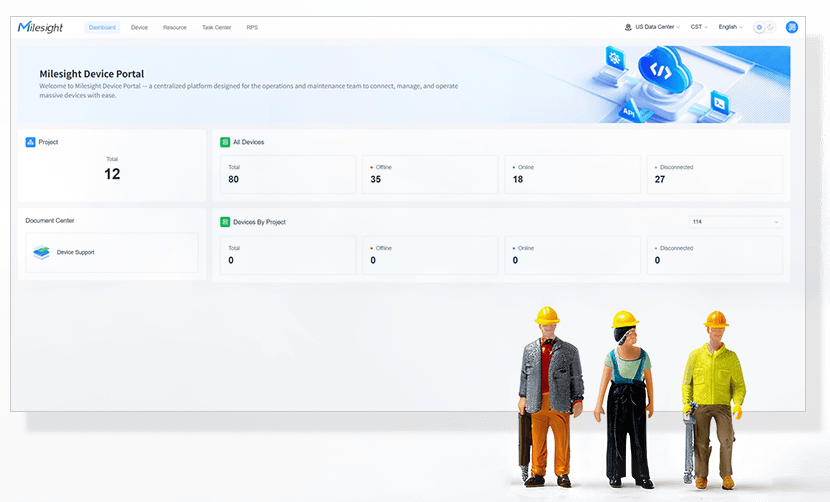Click the data center server icon
830x502 pixels.
[x=628, y=27]
